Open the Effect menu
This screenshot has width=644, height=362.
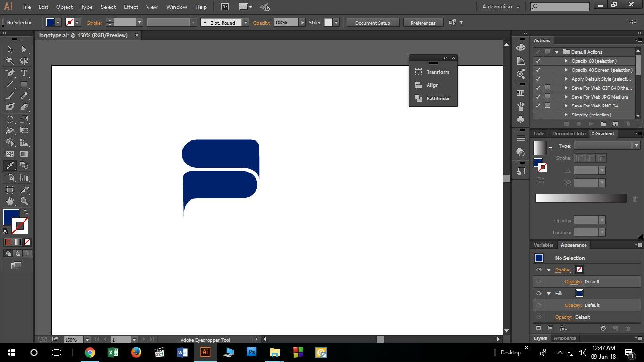pyautogui.click(x=131, y=7)
